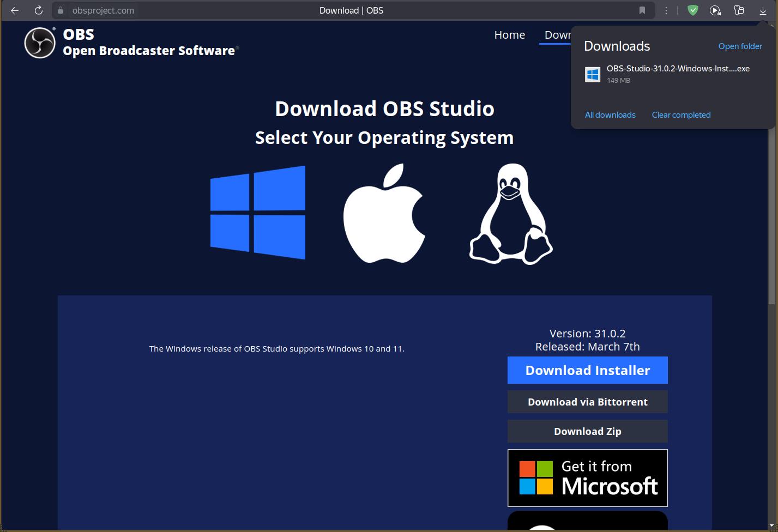Click Clear completed downloads

[x=681, y=115]
